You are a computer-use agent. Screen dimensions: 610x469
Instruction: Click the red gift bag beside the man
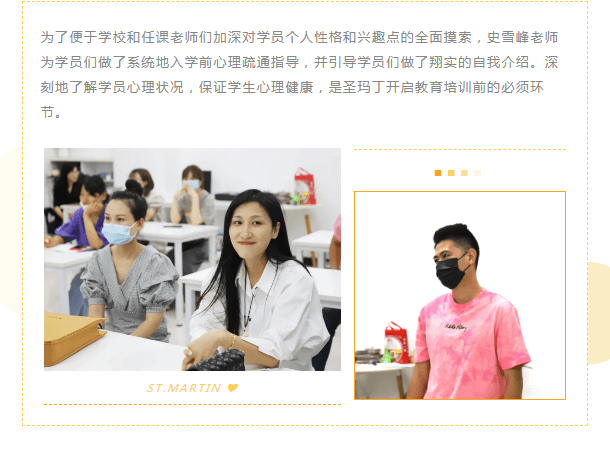(x=396, y=343)
